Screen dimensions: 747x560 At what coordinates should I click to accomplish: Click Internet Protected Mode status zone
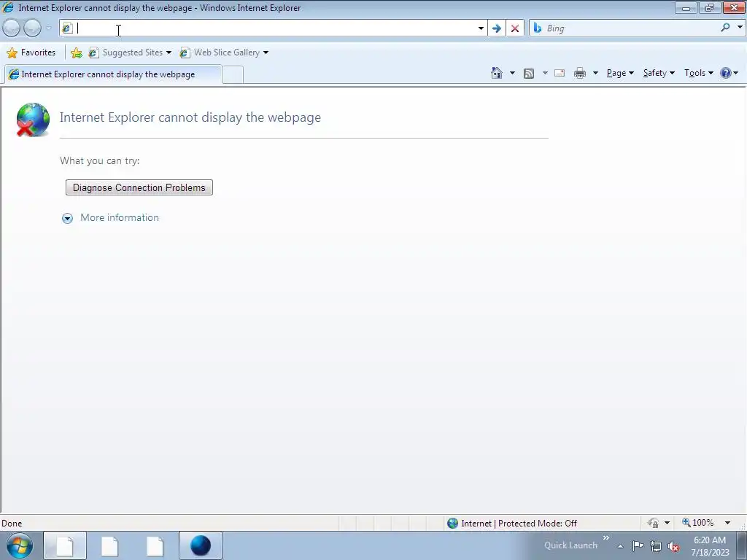point(512,524)
